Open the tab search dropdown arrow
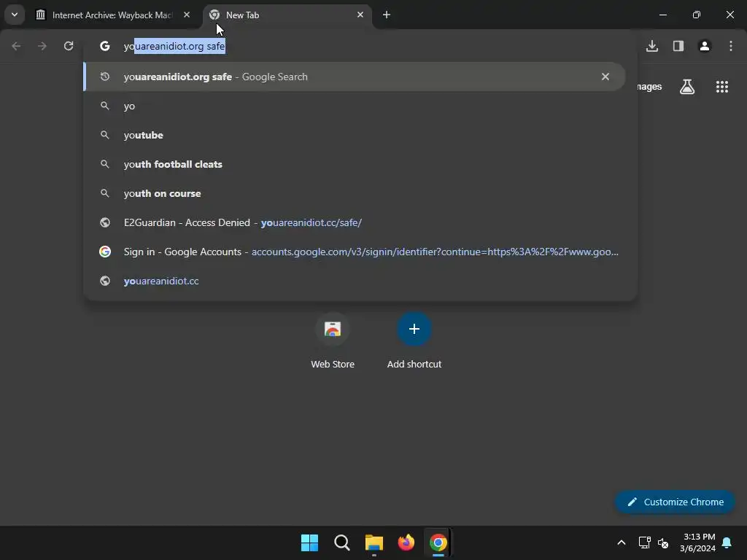The image size is (747, 560). click(15, 15)
